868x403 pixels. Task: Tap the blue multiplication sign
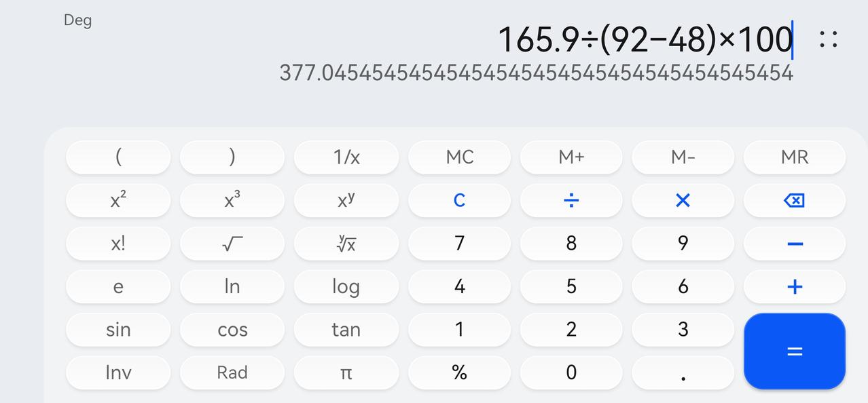[x=683, y=200]
